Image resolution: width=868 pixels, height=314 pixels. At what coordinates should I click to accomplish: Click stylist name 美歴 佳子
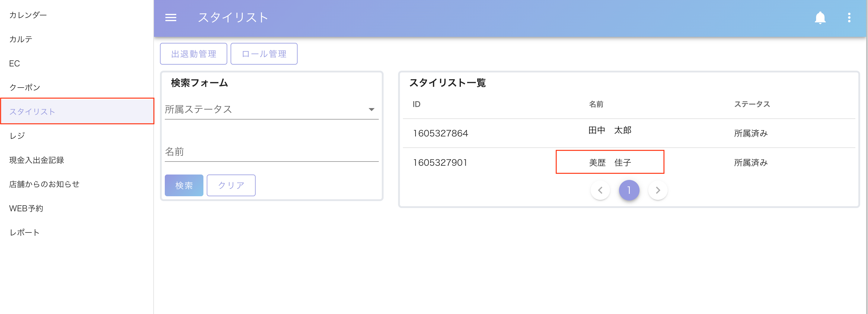click(610, 162)
